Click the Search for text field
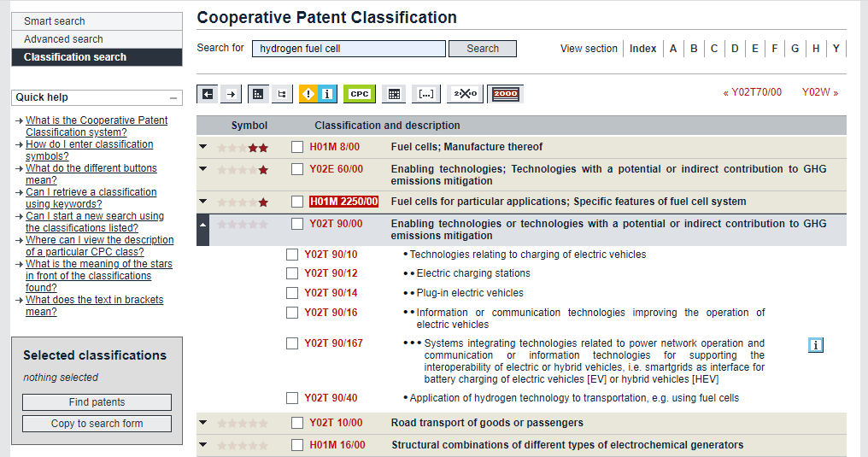The image size is (868, 457). coord(349,49)
